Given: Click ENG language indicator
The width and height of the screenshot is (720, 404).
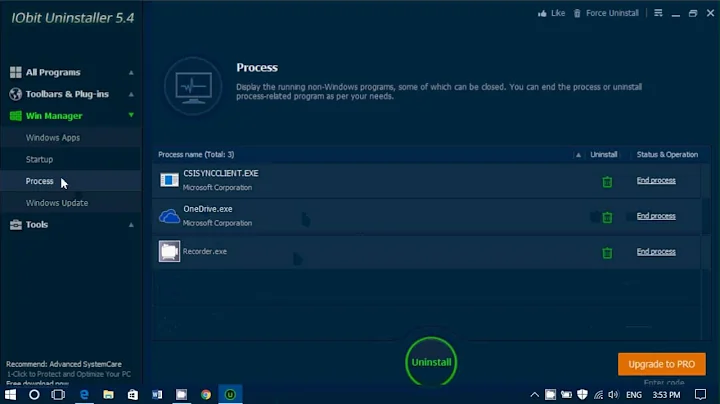Looking at the screenshot, I should coord(634,394).
